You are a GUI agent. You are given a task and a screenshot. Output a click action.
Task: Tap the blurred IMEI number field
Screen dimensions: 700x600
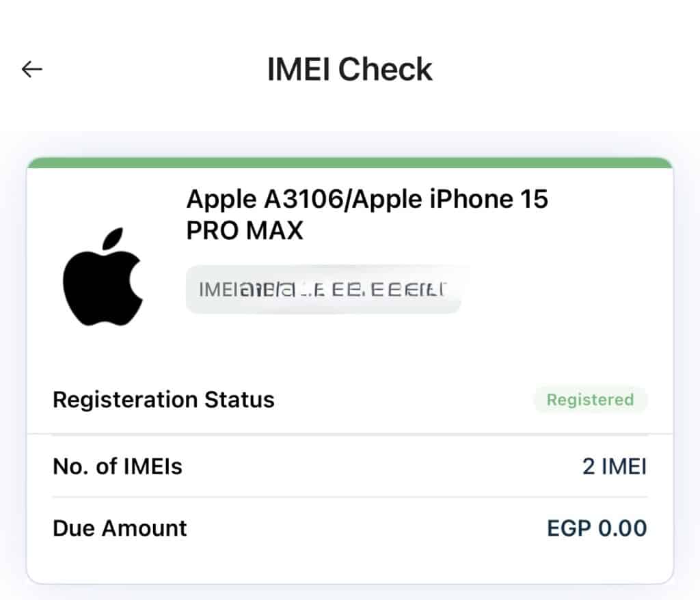pos(323,290)
